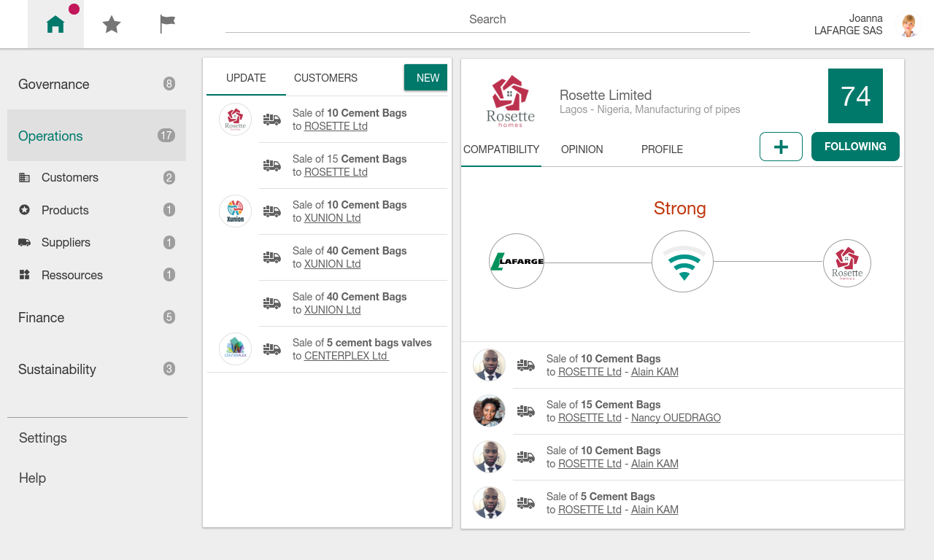
Task: Click the Xunion logo in update list
Action: [235, 211]
